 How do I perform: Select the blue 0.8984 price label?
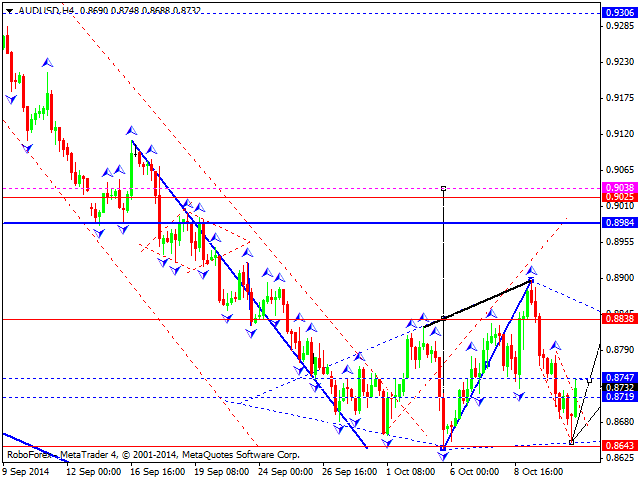pos(620,223)
